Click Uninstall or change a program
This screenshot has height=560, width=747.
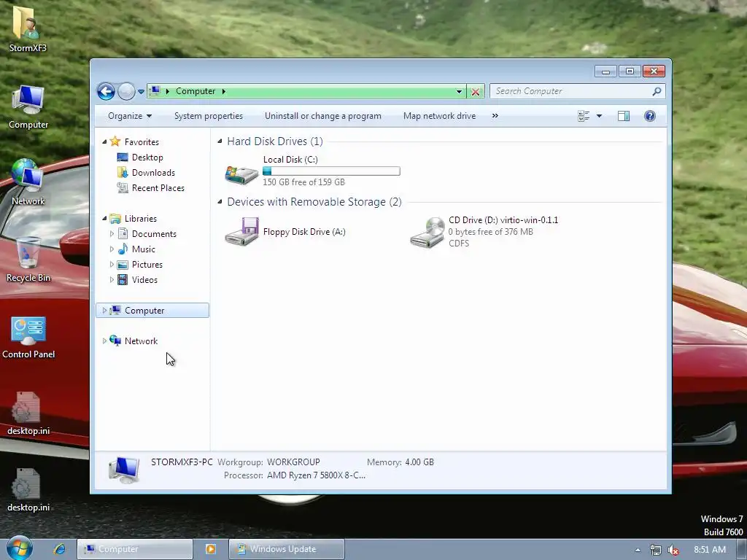pyautogui.click(x=323, y=116)
